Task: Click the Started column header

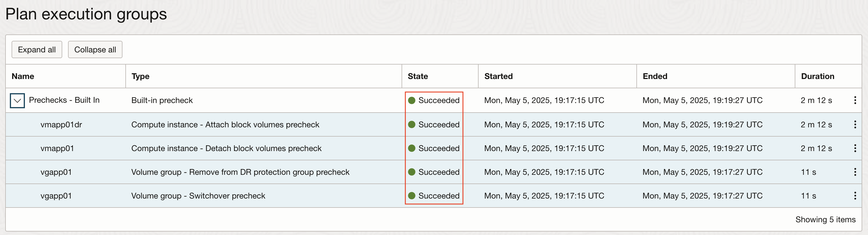Action: coord(498,76)
